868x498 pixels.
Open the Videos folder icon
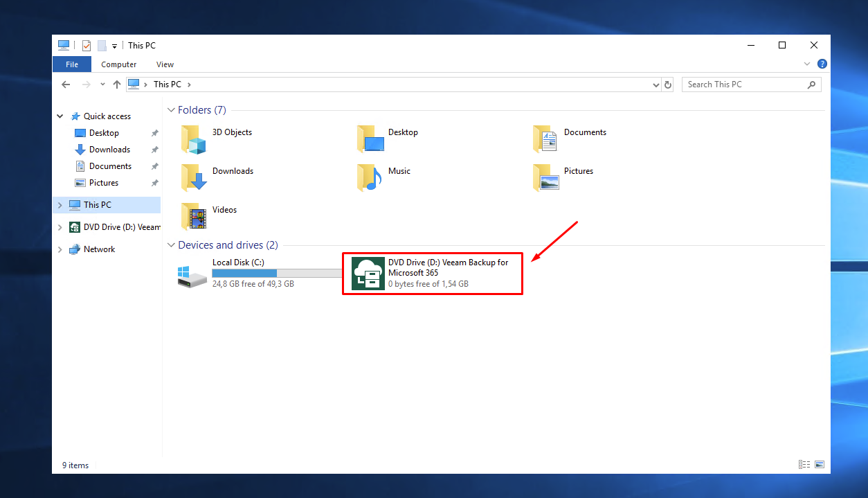click(194, 217)
